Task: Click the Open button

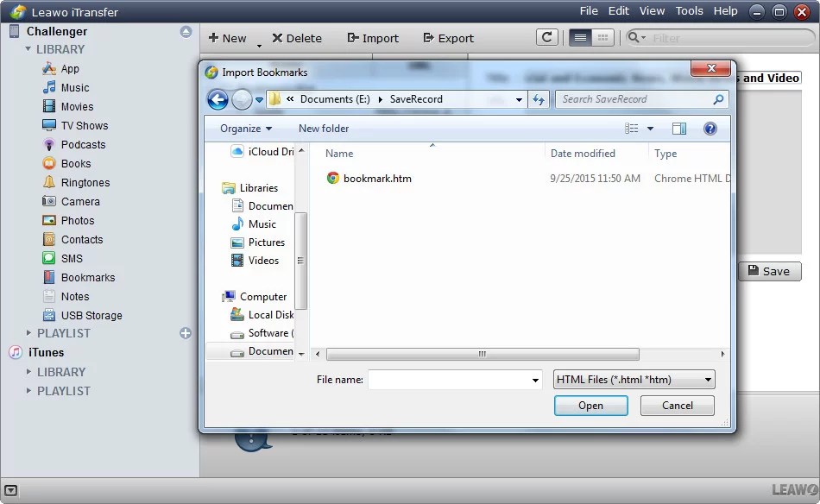Action: (590, 406)
